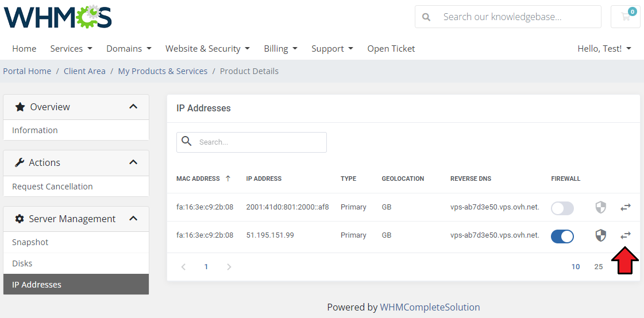The image size is (644, 318).
Task: Collapse the Overview panel chevron
Action: (133, 107)
